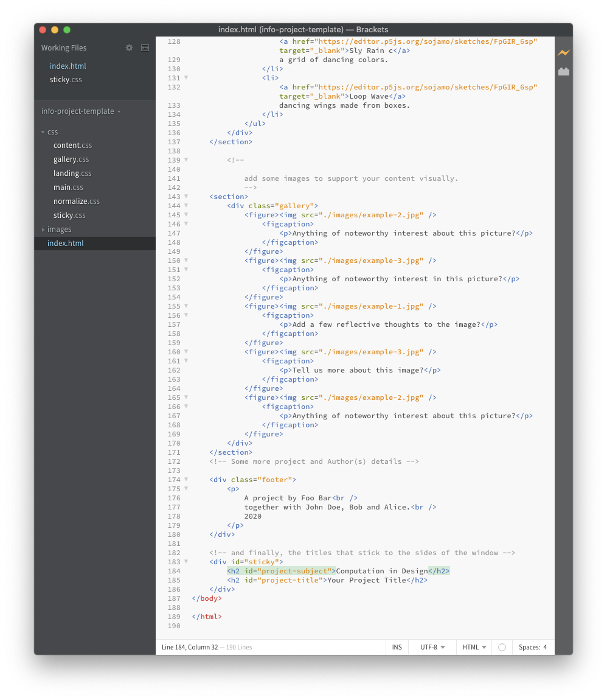Click the Working Files header label
607x700 pixels.
click(x=64, y=47)
